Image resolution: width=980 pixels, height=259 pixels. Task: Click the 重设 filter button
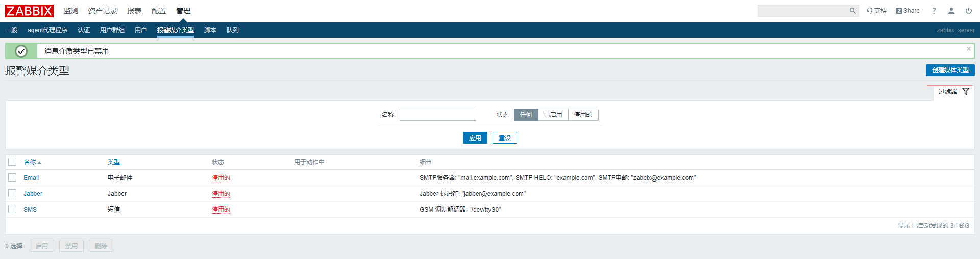pyautogui.click(x=505, y=138)
